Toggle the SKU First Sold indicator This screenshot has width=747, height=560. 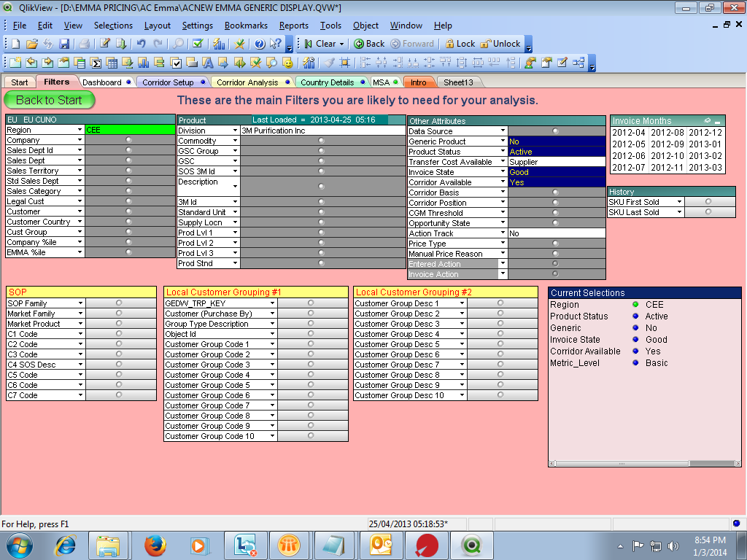click(x=708, y=202)
